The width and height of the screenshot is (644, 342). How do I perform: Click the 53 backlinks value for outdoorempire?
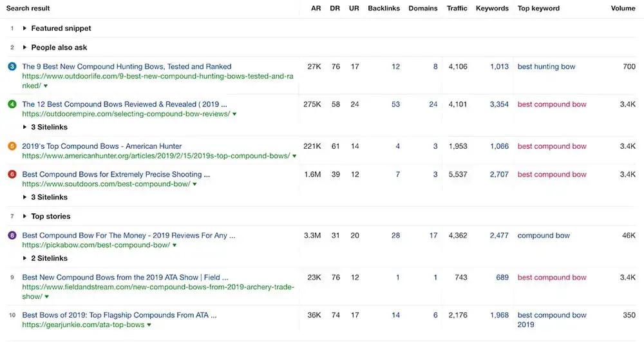[395, 104]
